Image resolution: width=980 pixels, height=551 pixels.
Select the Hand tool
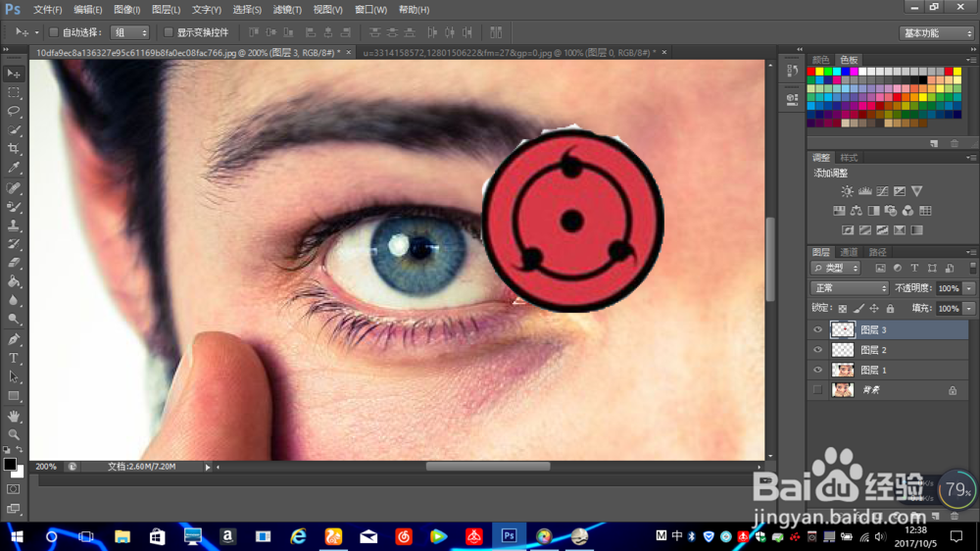click(14, 416)
